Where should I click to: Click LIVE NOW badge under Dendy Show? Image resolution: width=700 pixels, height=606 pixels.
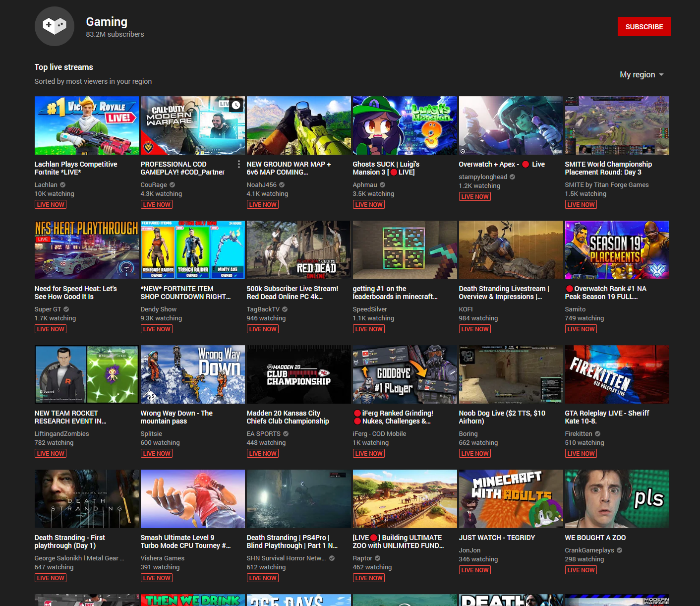tap(157, 329)
